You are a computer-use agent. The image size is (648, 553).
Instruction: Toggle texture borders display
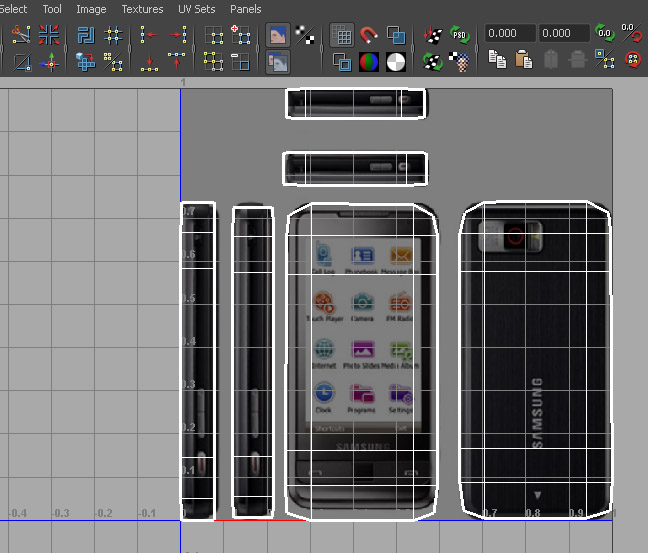[x=342, y=62]
